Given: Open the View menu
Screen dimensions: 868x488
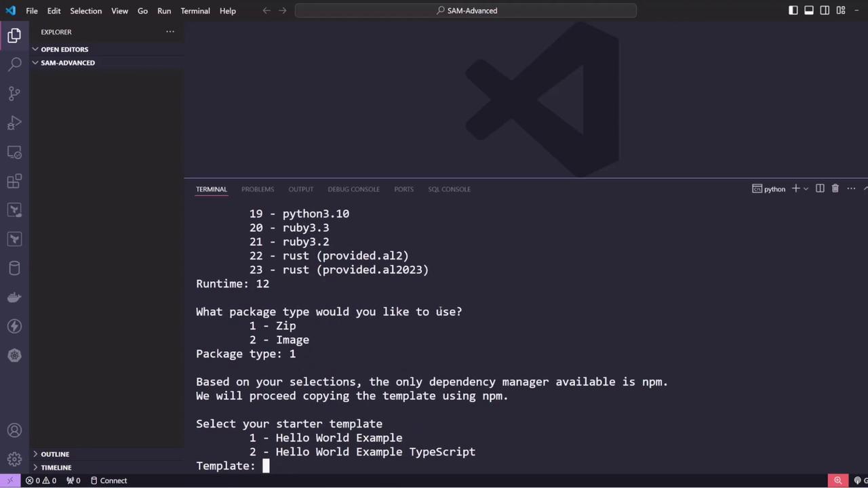Looking at the screenshot, I should 119,11.
